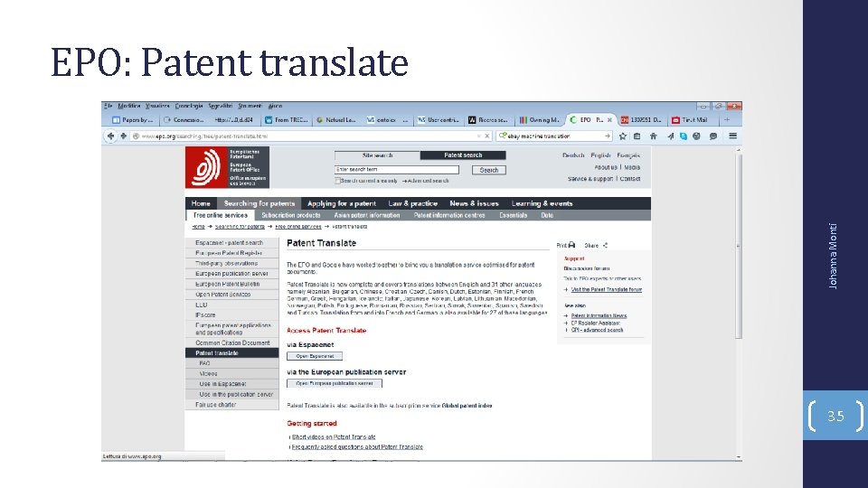Viewport: 868px width, 488px height.
Task: Click the Home icon in the browser toolbar
Action: click(x=653, y=136)
